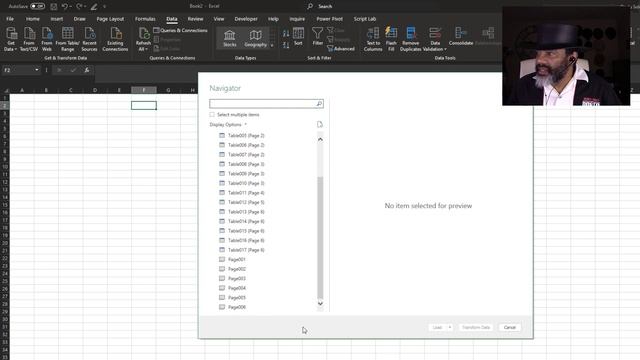Viewport: 640px width, 360px height.
Task: Sort A to Z ascending
Action: (286, 33)
